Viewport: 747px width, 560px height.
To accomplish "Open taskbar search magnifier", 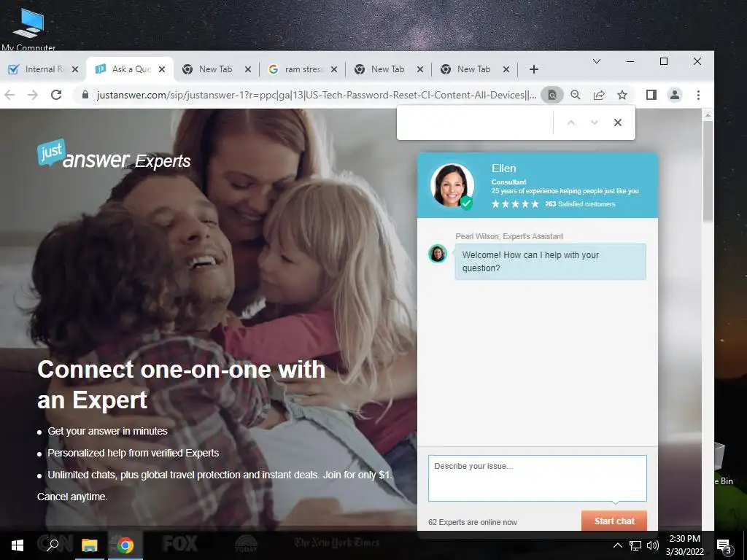I will click(53, 545).
